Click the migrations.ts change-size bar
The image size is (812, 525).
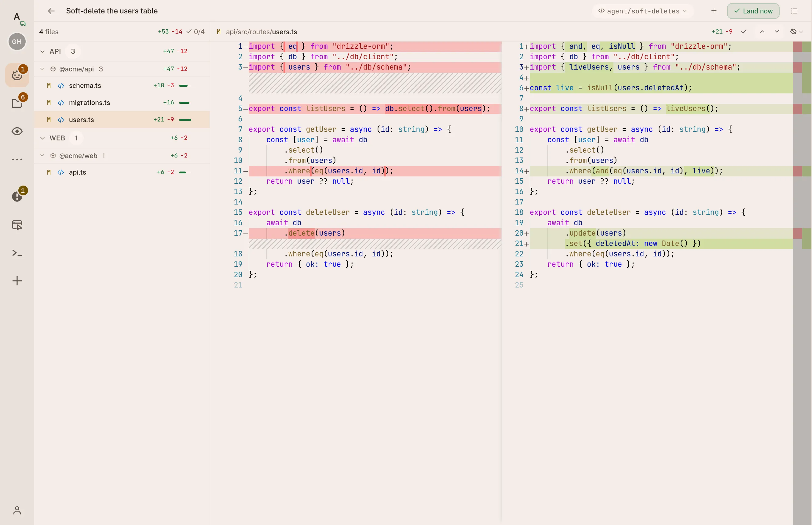pos(184,103)
